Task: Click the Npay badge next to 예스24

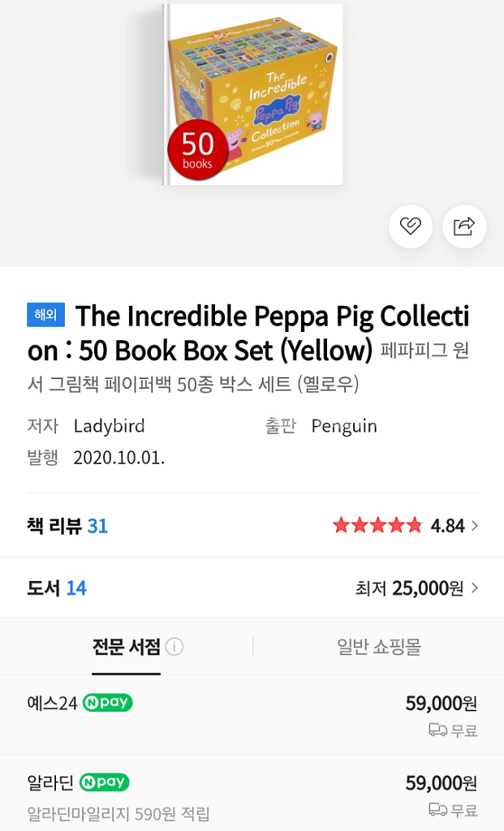Action: pos(108,703)
